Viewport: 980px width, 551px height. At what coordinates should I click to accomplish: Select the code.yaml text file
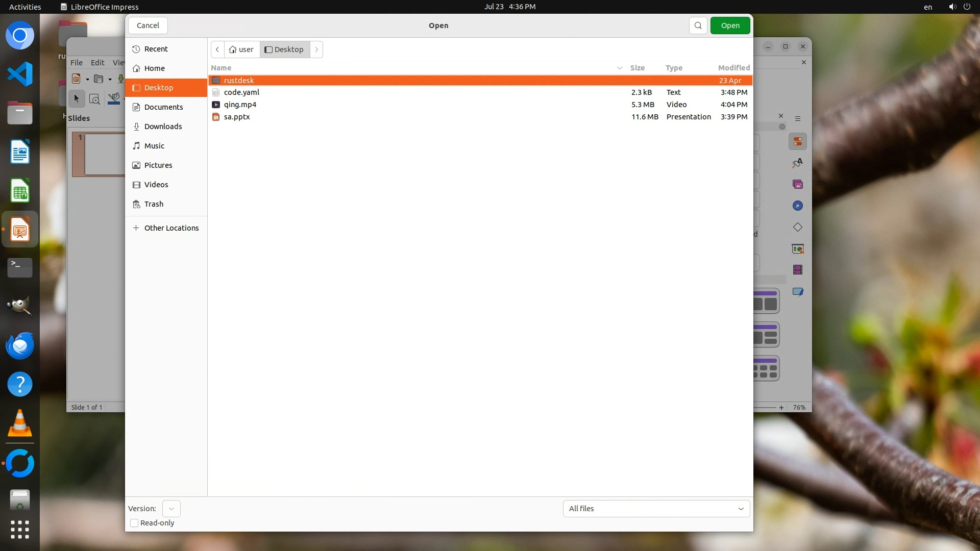coord(241,92)
